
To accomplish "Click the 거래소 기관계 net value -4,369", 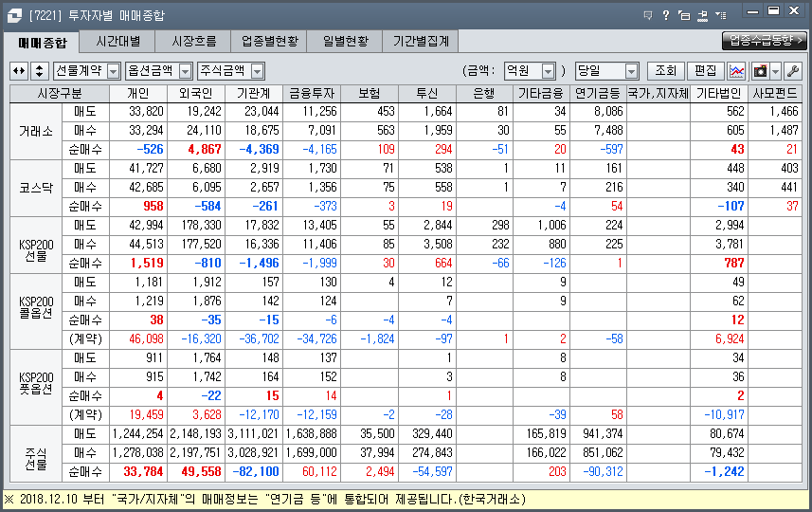I will (x=259, y=149).
